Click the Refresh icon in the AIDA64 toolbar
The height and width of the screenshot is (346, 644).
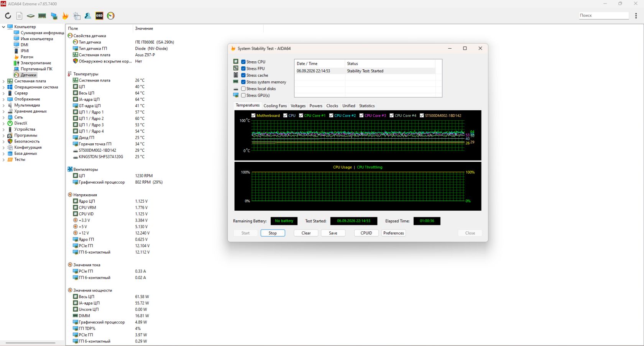point(8,16)
